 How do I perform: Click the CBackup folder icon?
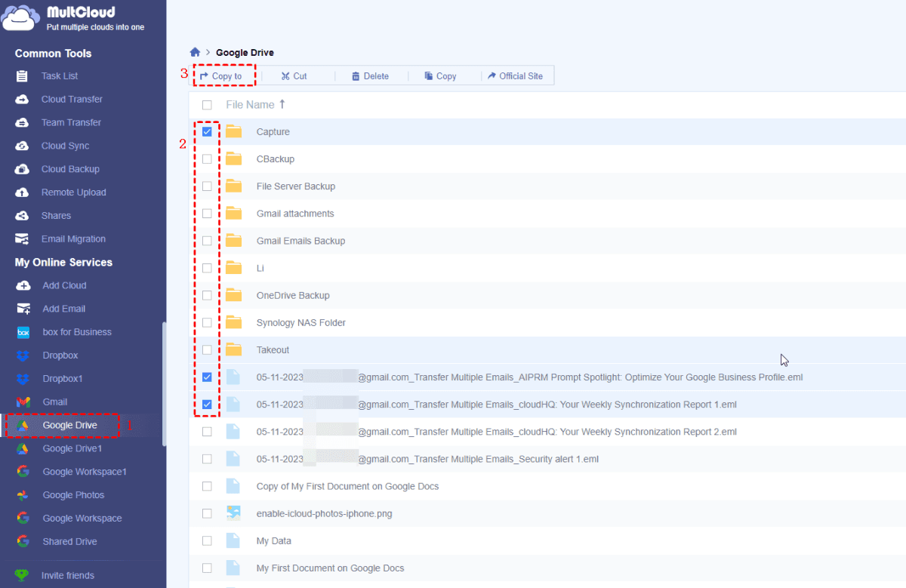pyautogui.click(x=234, y=159)
